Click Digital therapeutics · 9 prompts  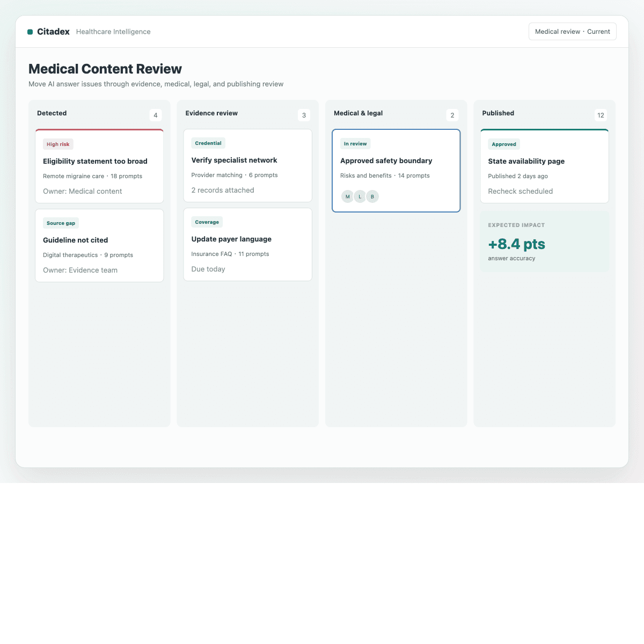tap(88, 255)
